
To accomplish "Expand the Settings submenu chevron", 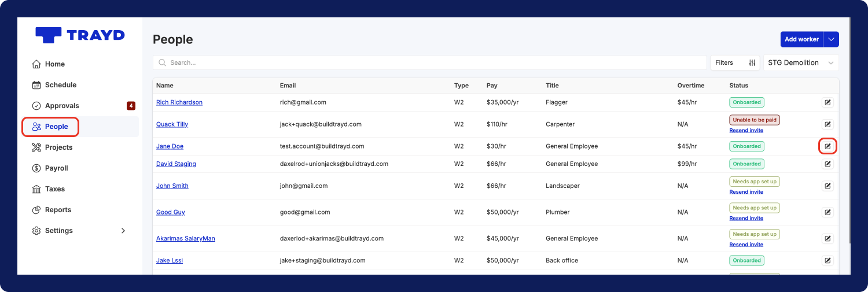I will (x=123, y=231).
